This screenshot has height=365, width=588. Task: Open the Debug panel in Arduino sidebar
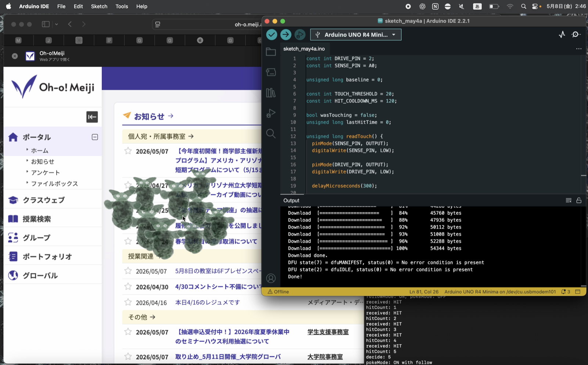(271, 113)
